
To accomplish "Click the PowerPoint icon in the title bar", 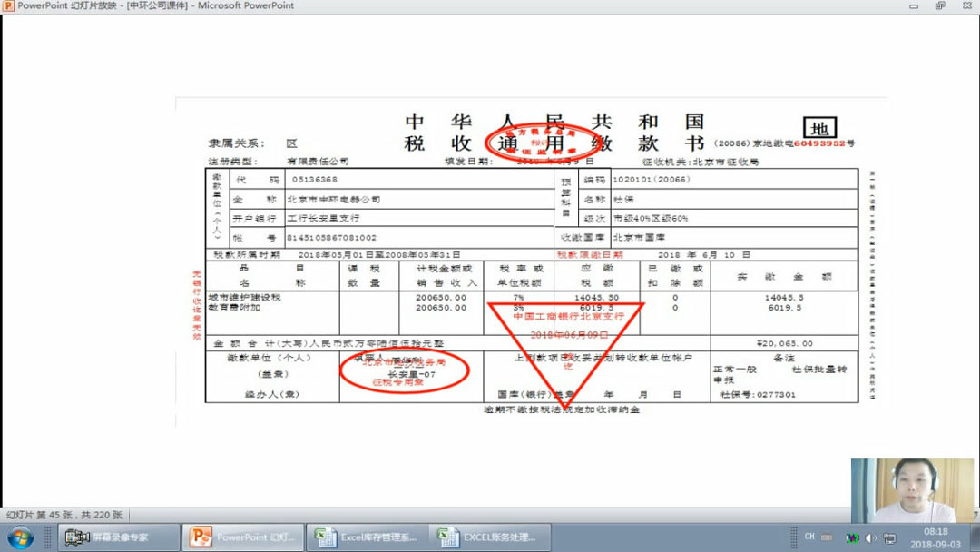I will (7, 5).
